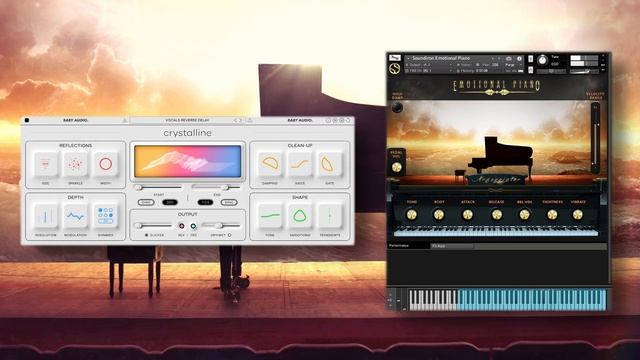Click the Arpeggiator button below the piano image

[496, 179]
